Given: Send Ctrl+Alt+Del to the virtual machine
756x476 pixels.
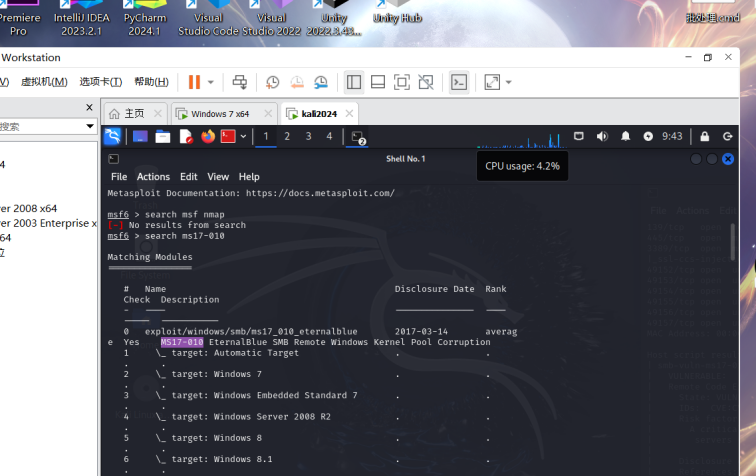Looking at the screenshot, I should [x=239, y=82].
